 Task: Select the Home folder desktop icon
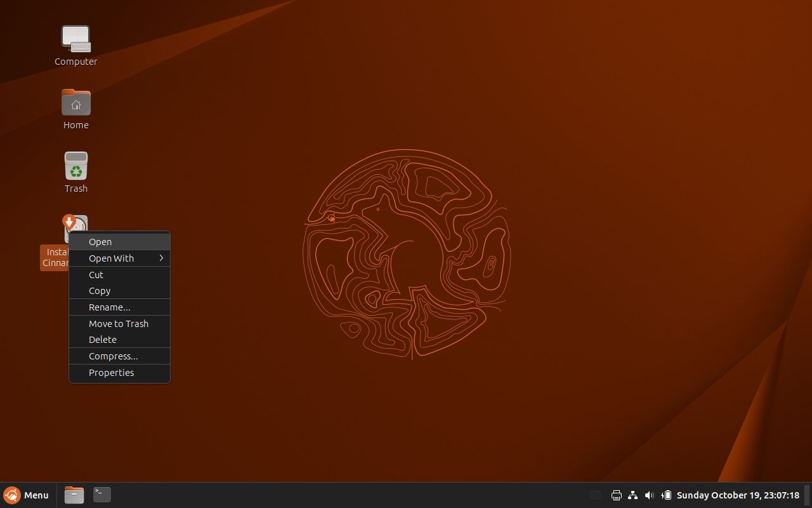(75, 103)
